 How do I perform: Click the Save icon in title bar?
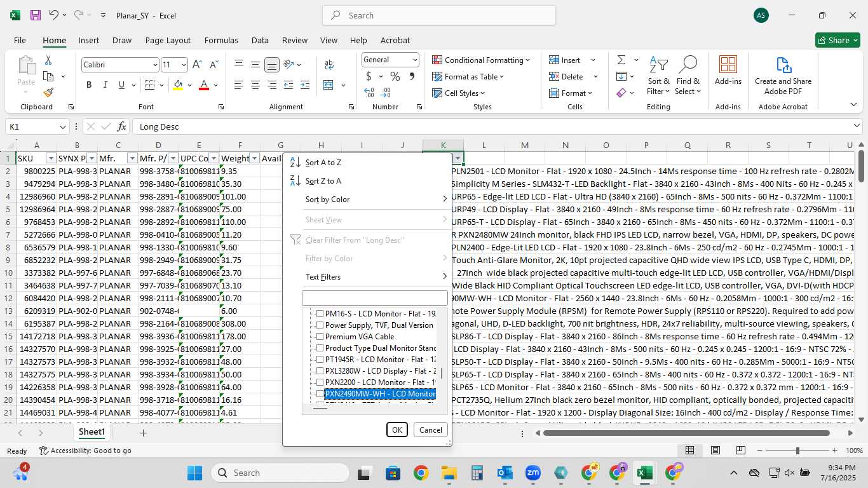[36, 15]
